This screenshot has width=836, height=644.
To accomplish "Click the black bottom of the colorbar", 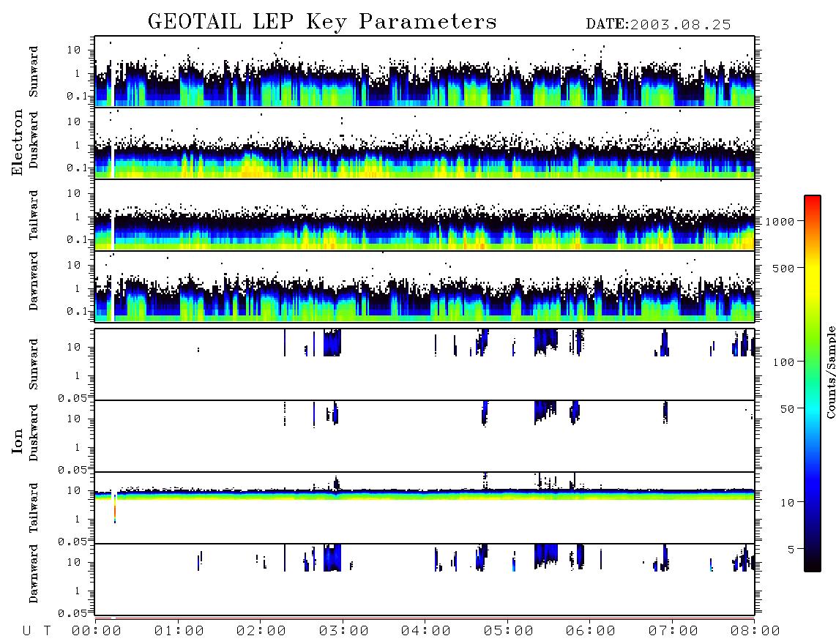I will coord(813,565).
